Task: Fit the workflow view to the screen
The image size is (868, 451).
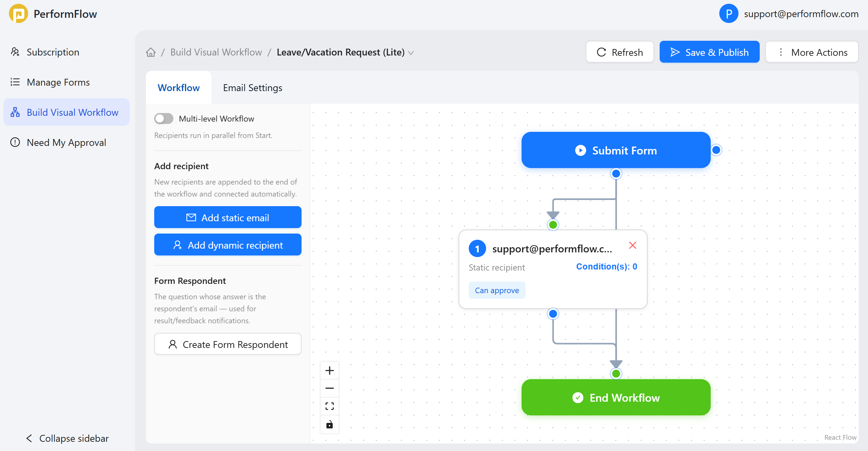Action: [x=330, y=406]
